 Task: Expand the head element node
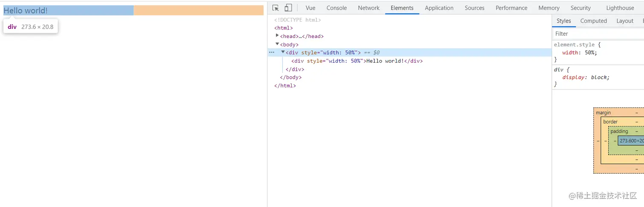tap(278, 36)
